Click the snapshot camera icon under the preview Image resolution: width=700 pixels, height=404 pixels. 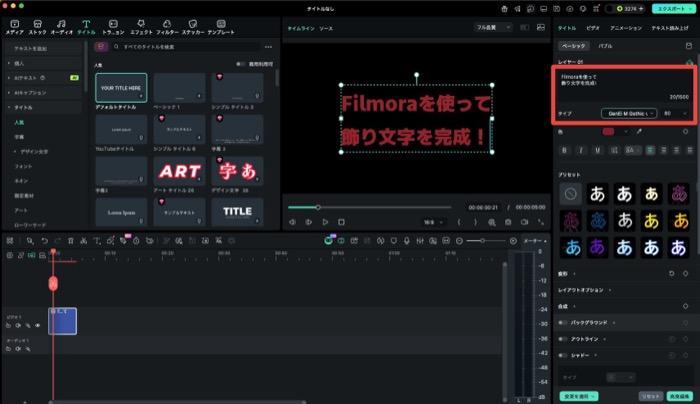tap(508, 222)
